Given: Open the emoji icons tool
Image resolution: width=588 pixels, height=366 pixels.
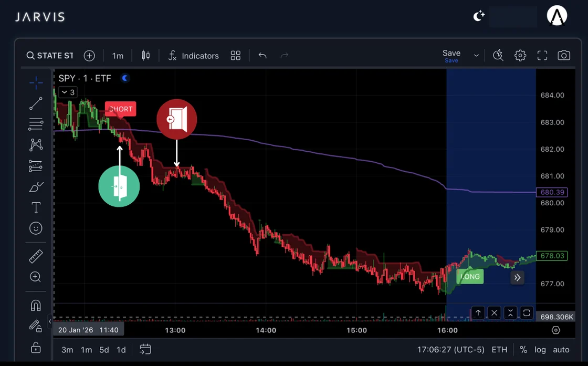Looking at the screenshot, I should pyautogui.click(x=36, y=228).
